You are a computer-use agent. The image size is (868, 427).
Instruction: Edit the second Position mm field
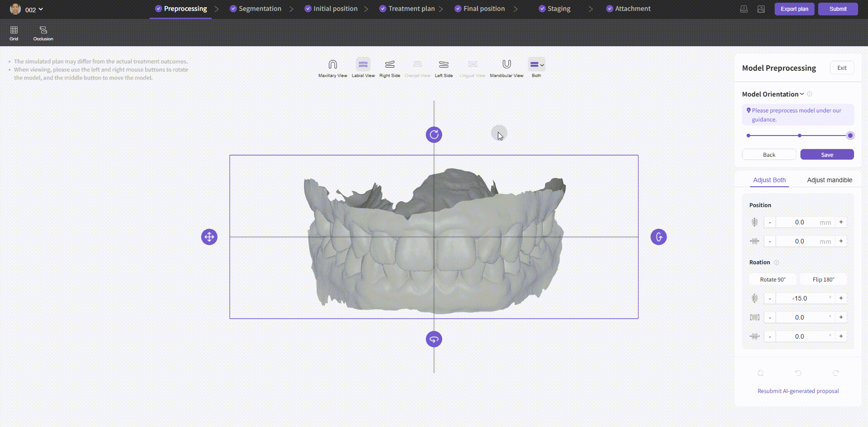click(805, 241)
